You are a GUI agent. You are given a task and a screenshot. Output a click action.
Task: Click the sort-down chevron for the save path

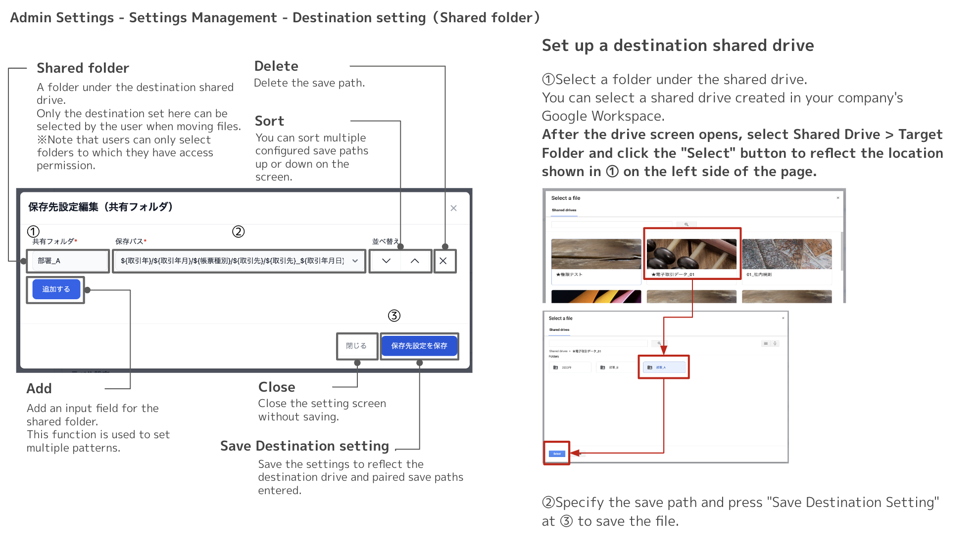point(386,261)
